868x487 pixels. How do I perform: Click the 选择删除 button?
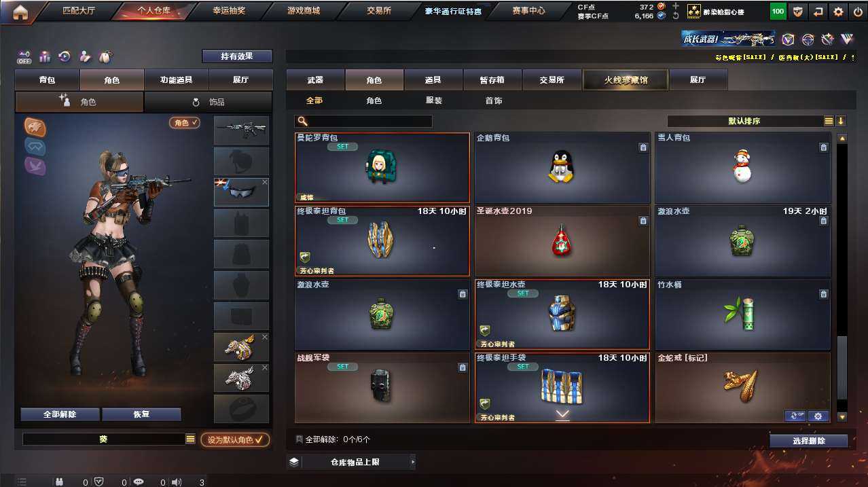coord(809,441)
